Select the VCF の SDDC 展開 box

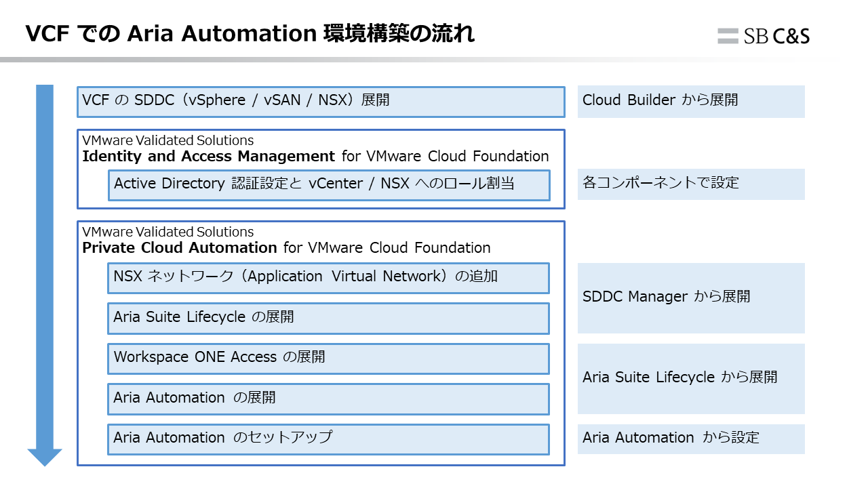pos(321,102)
